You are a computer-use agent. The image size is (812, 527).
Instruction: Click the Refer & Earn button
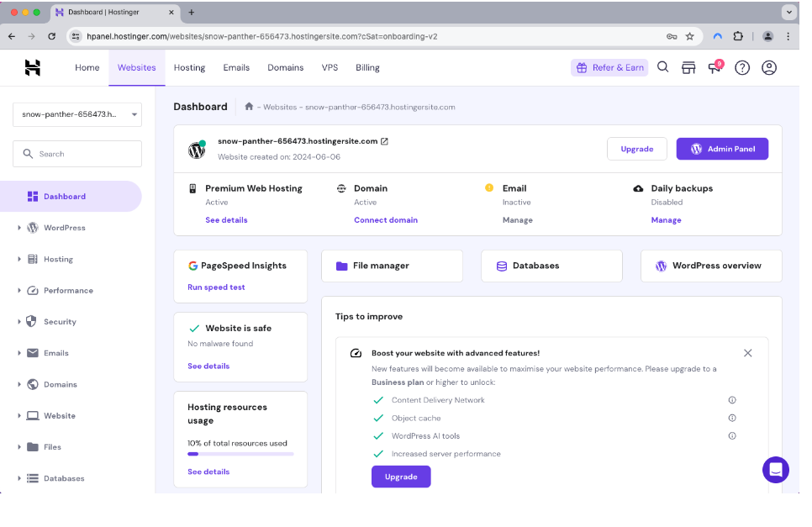click(609, 67)
